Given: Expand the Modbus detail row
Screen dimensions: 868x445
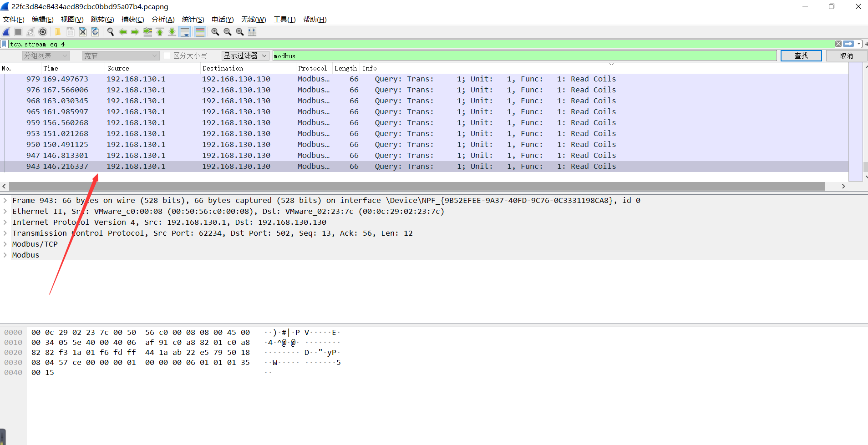Looking at the screenshot, I should point(5,255).
